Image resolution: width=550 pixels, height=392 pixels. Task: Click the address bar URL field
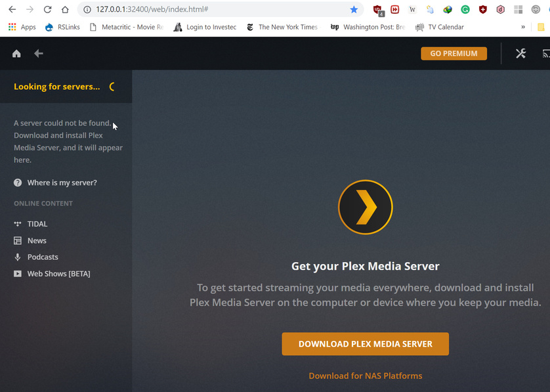point(221,9)
